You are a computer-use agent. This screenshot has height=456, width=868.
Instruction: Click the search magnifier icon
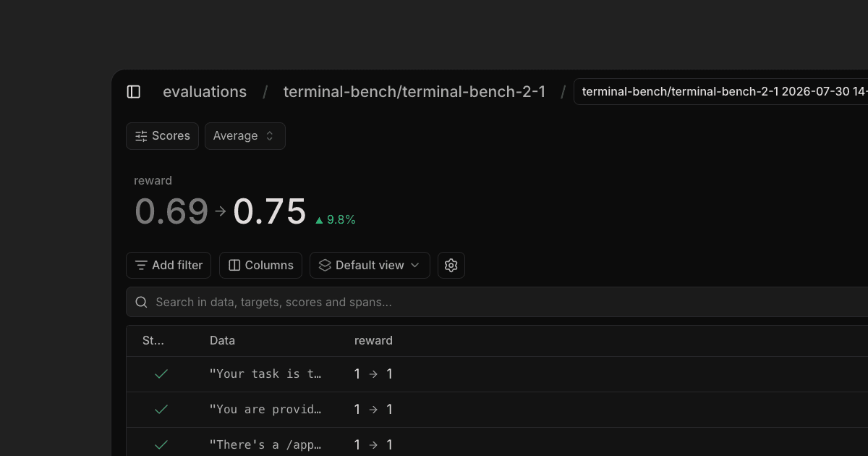click(x=142, y=302)
